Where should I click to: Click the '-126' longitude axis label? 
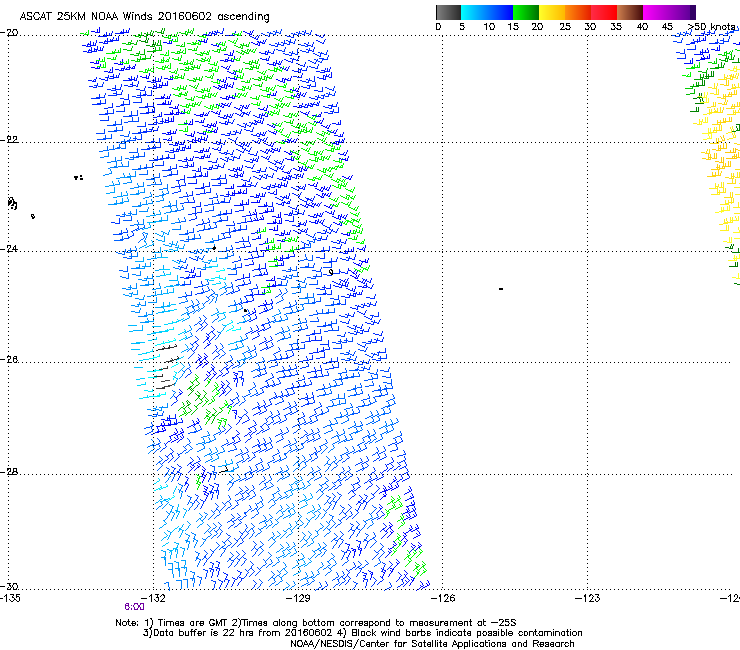pyautogui.click(x=443, y=599)
